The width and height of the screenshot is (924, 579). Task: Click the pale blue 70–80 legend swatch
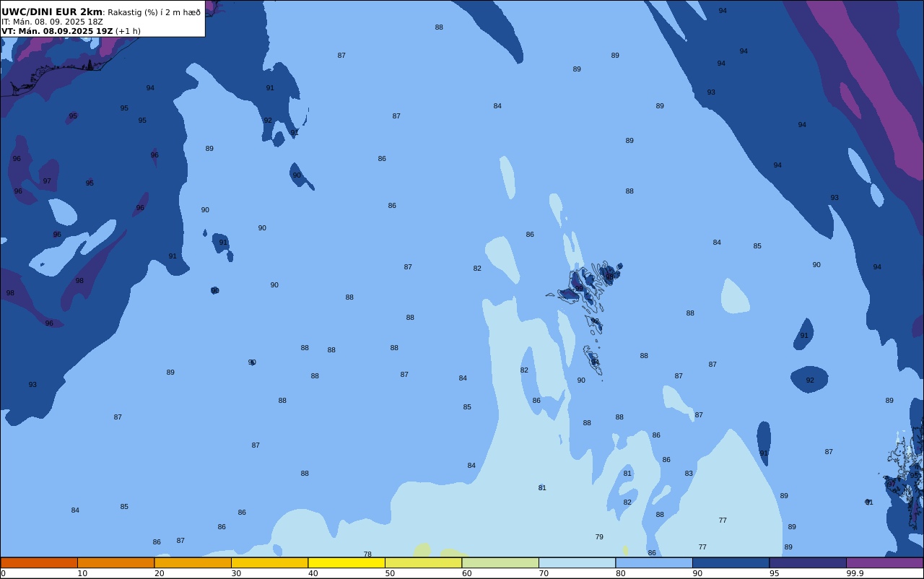coord(577,563)
